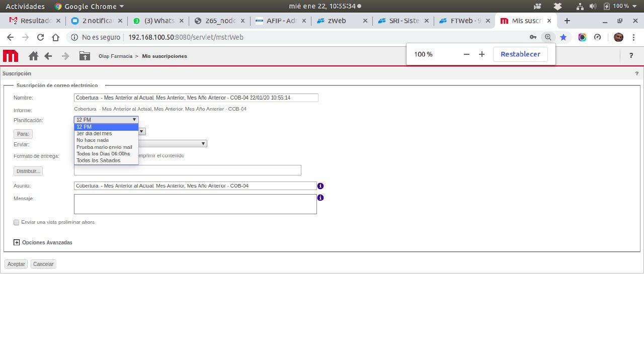Expand Opciones Avanzadas section
The height and width of the screenshot is (362, 644).
pos(17,242)
